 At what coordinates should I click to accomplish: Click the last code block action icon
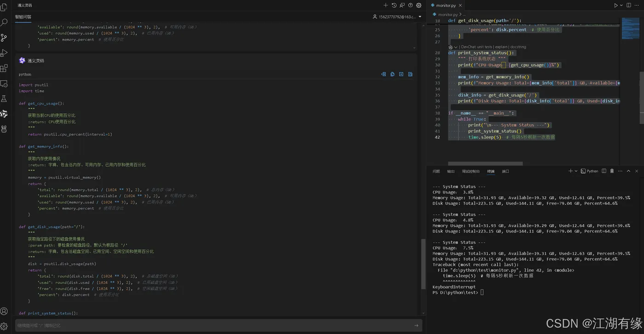point(410,74)
